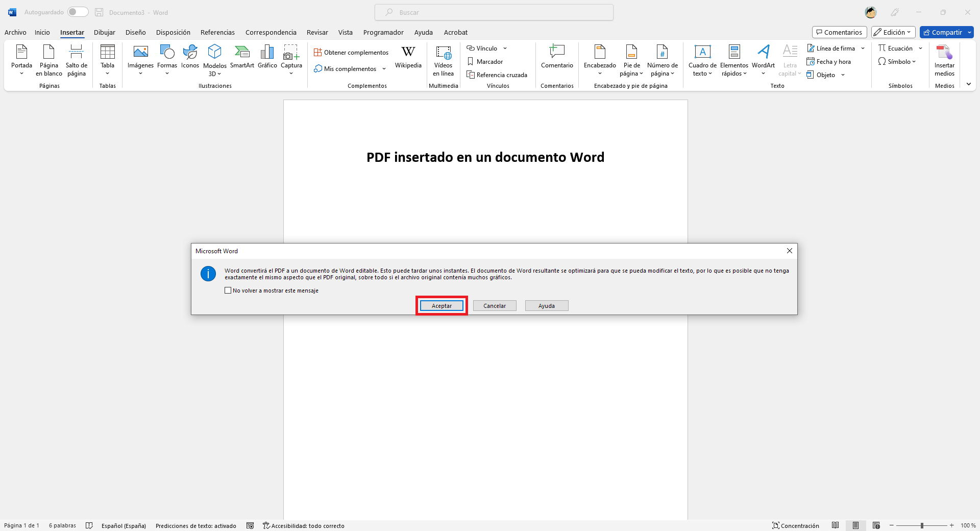Switch to the Referencias tab

click(x=217, y=32)
